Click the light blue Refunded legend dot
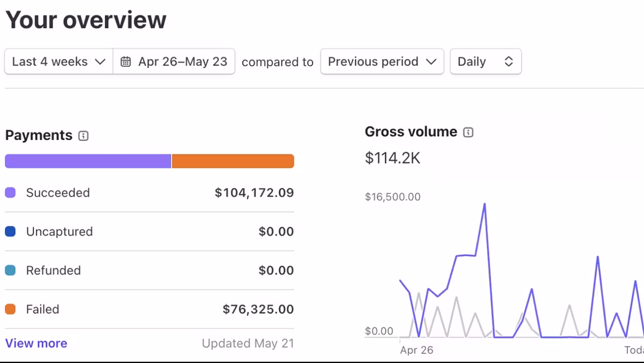The image size is (644, 363). pyautogui.click(x=10, y=270)
